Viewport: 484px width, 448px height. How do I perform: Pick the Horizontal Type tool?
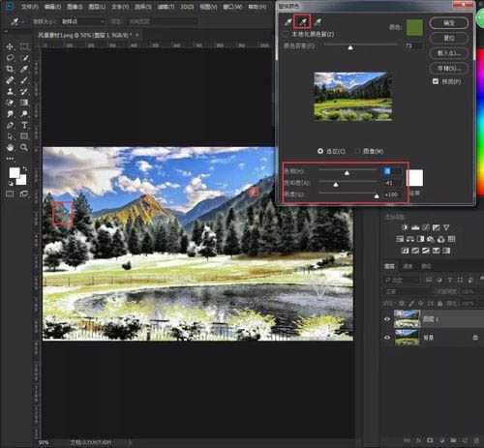[x=24, y=125]
